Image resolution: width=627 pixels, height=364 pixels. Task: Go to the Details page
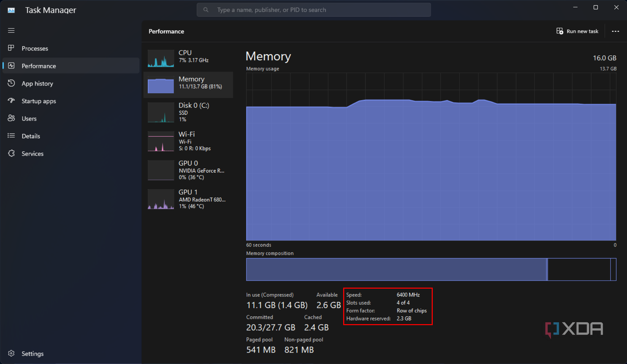pyautogui.click(x=31, y=136)
